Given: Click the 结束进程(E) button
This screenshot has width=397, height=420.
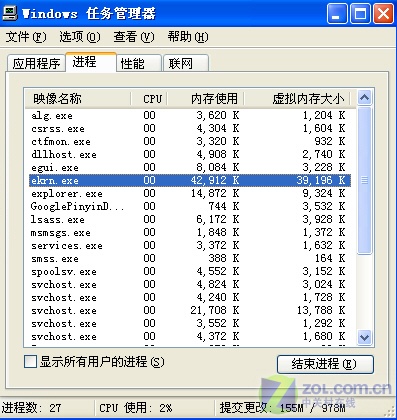Looking at the screenshot, I should [325, 364].
